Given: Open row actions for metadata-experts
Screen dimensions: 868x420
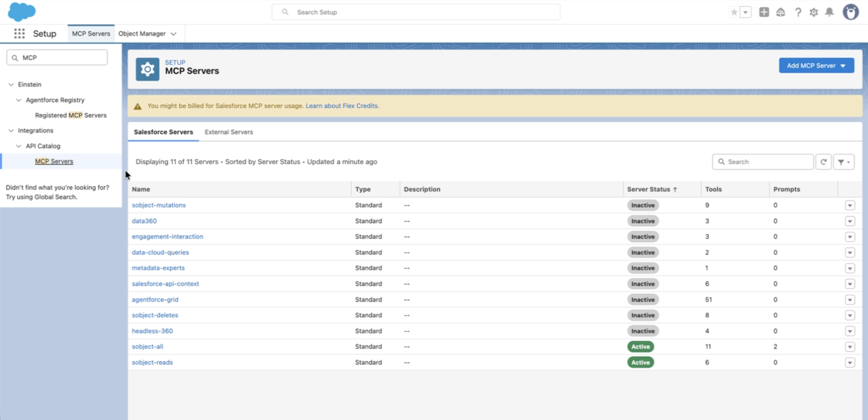Looking at the screenshot, I should (x=850, y=268).
